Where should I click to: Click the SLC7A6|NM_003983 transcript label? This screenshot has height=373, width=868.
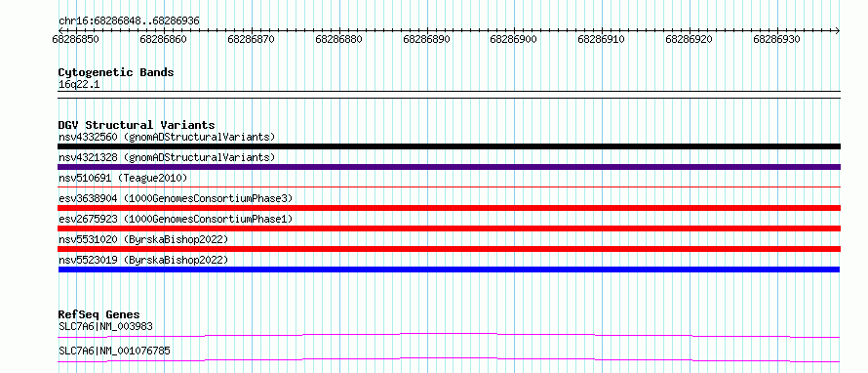pos(105,326)
